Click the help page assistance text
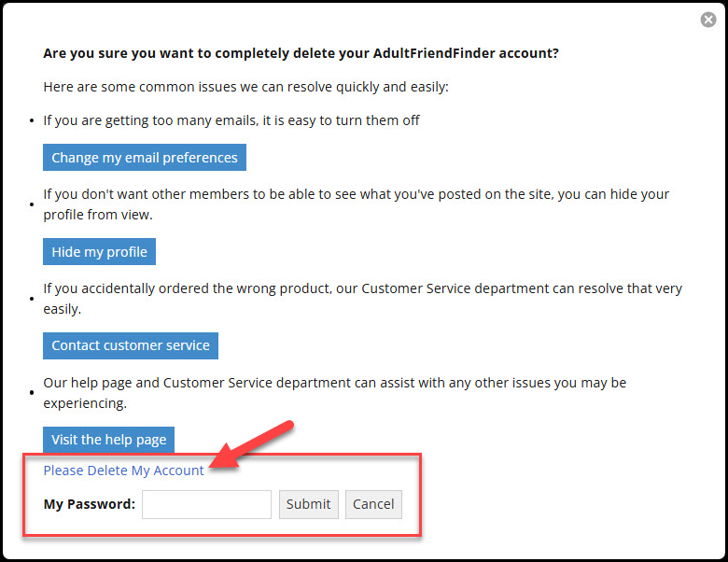This screenshot has width=728, height=562. coord(334,393)
